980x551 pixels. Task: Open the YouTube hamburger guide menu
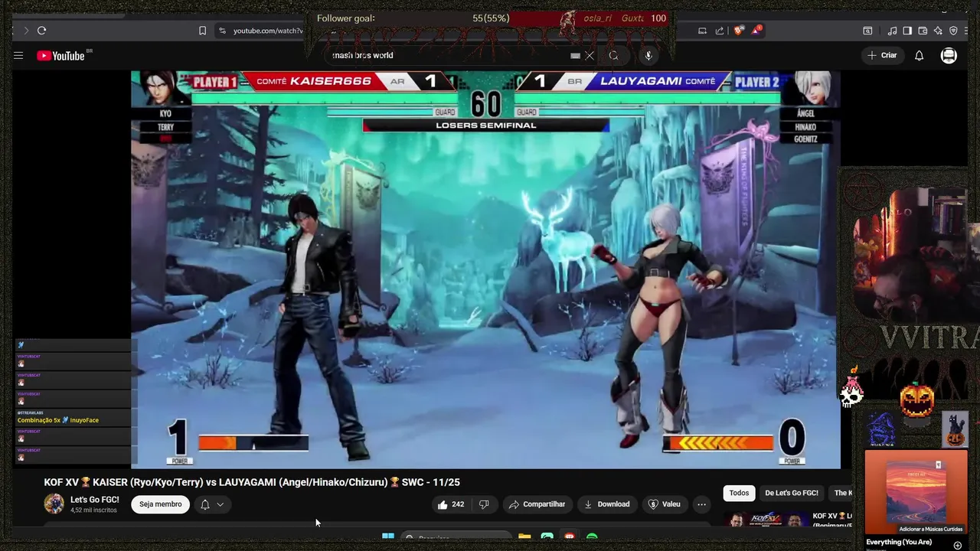(x=18, y=55)
